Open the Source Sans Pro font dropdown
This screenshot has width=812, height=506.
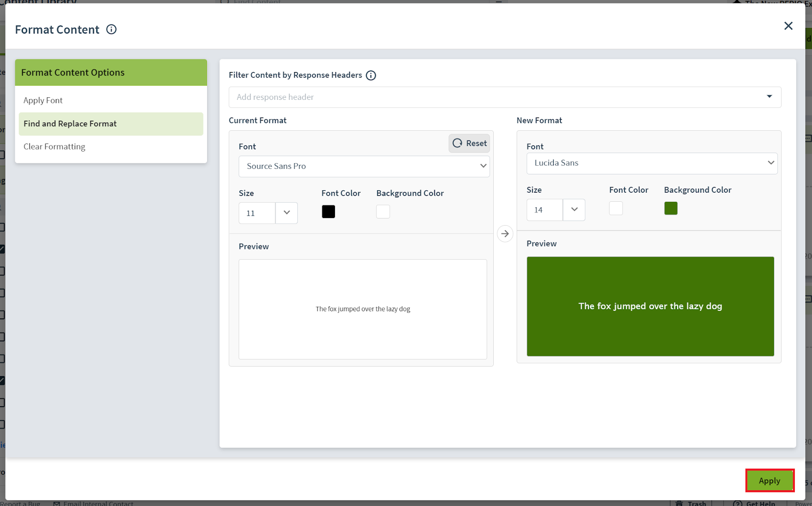pyautogui.click(x=364, y=166)
